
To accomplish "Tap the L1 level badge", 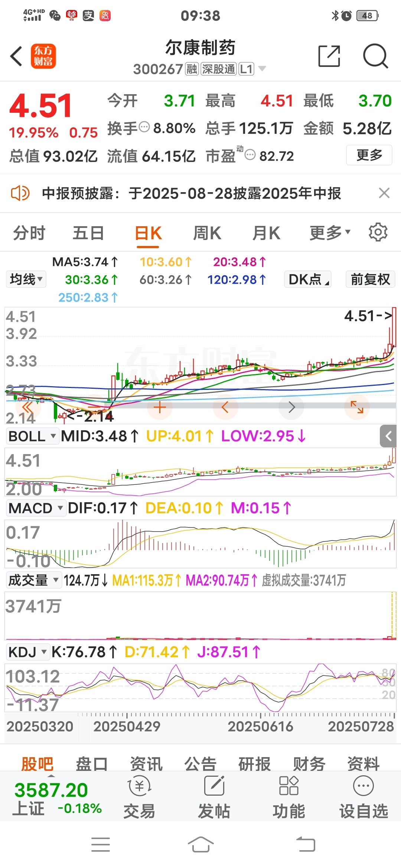I will (246, 69).
